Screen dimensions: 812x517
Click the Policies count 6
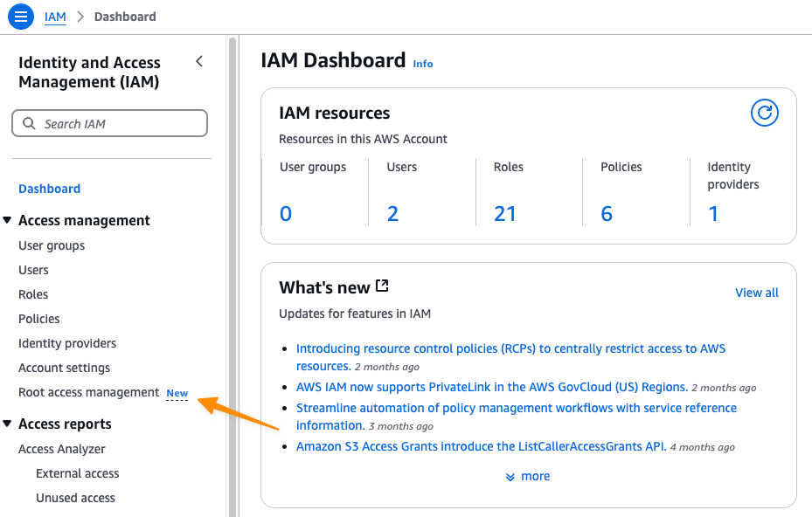pos(607,213)
